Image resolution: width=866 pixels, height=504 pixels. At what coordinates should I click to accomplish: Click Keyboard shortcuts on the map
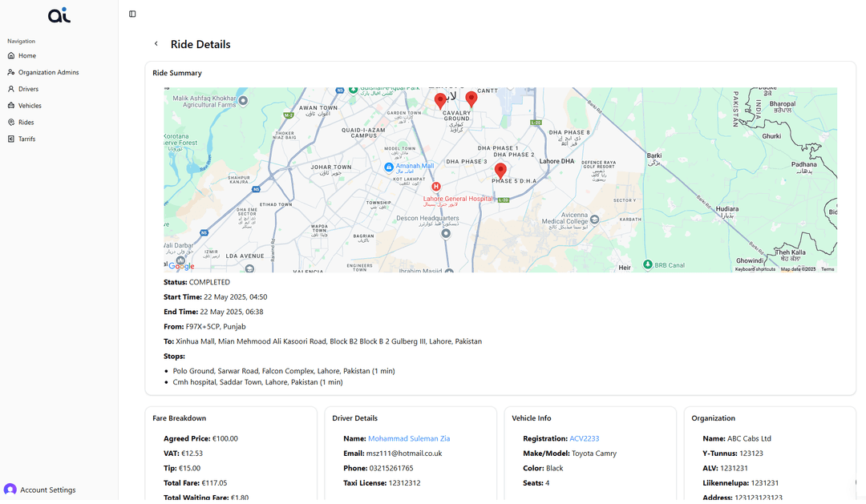point(755,269)
